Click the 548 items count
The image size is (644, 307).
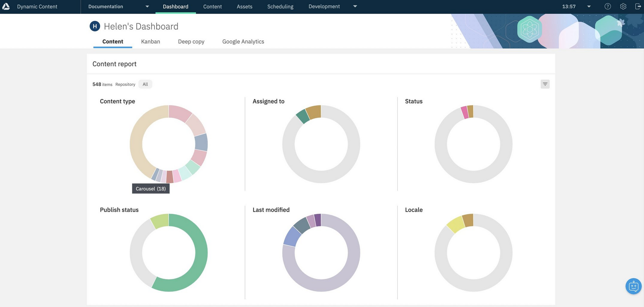click(102, 84)
